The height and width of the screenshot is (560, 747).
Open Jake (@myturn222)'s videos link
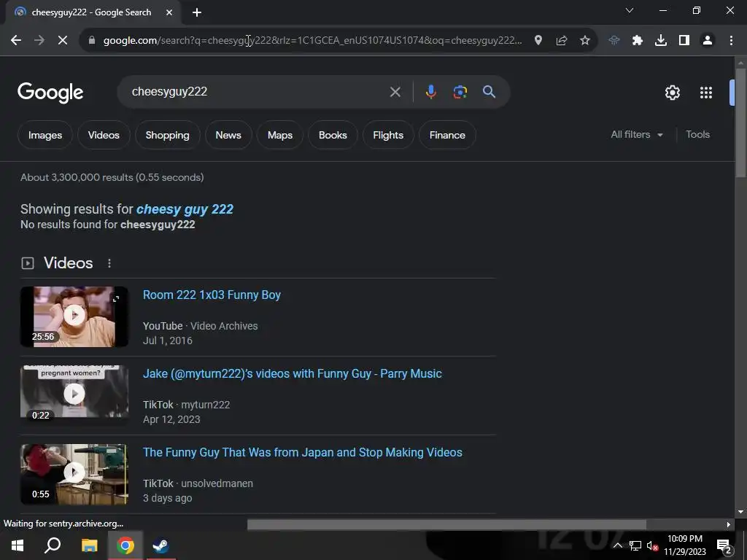point(292,374)
